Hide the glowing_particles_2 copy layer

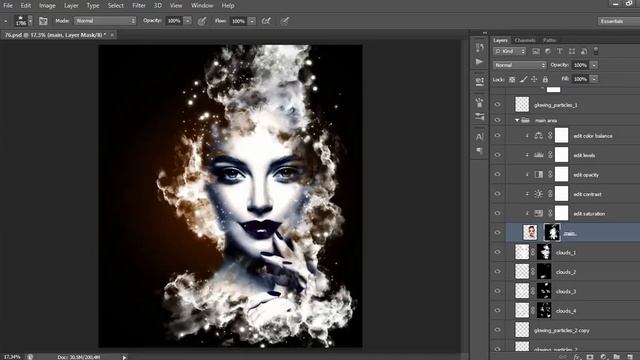click(x=498, y=330)
